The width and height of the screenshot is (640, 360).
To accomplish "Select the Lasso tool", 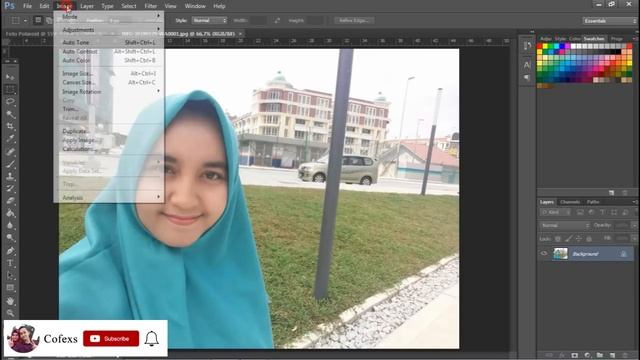I will click(10, 102).
